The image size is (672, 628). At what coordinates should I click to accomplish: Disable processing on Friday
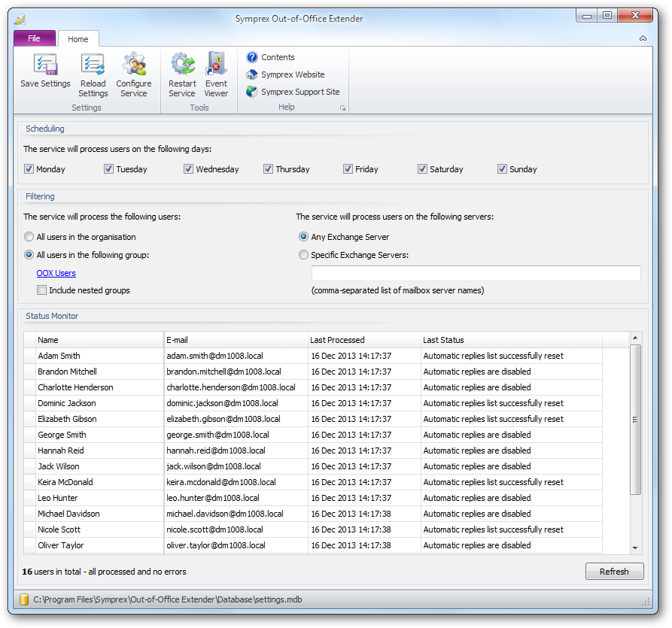point(348,168)
